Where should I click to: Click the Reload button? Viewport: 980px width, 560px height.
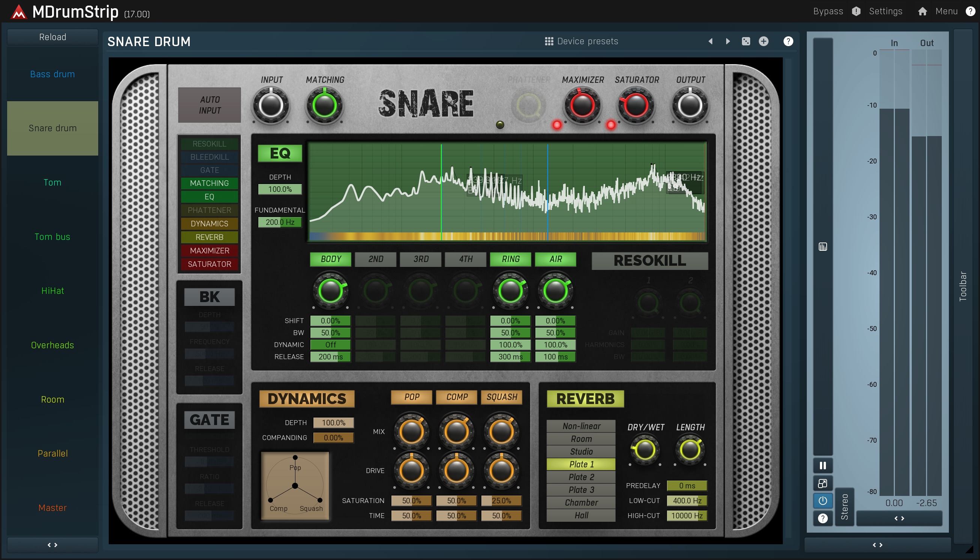pyautogui.click(x=52, y=37)
